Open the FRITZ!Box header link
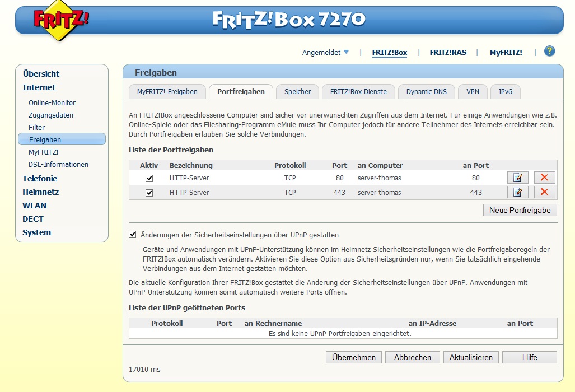Screen dimensions: 575x392 point(390,53)
